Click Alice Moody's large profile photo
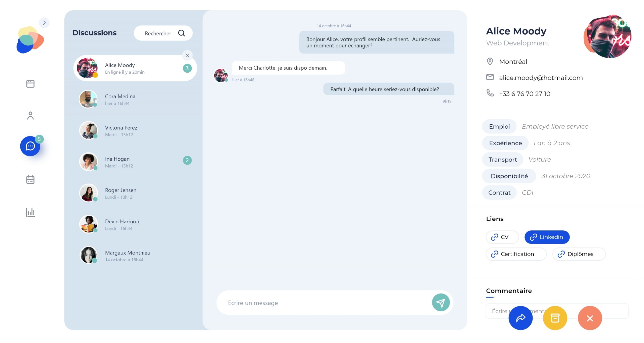The width and height of the screenshot is (644, 343). pyautogui.click(x=608, y=37)
